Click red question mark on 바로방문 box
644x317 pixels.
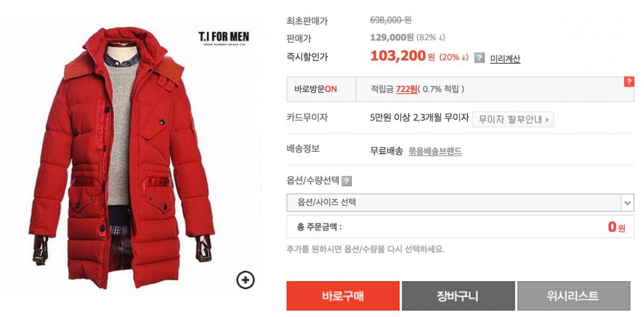point(629,81)
